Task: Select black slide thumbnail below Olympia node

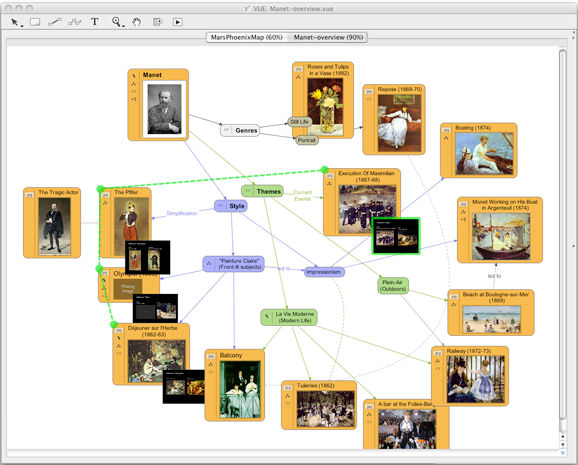Action: point(155,308)
